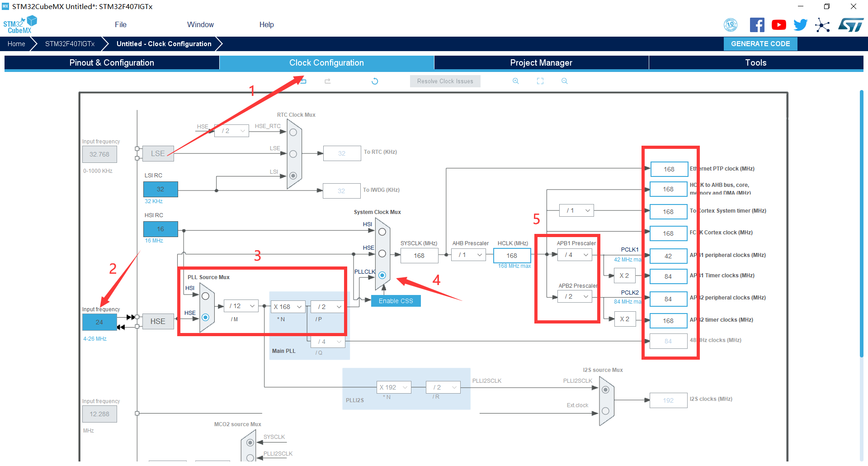Viewport: 868px width, 466px height.
Task: Select HSI in PLL Source Mux
Action: (205, 296)
